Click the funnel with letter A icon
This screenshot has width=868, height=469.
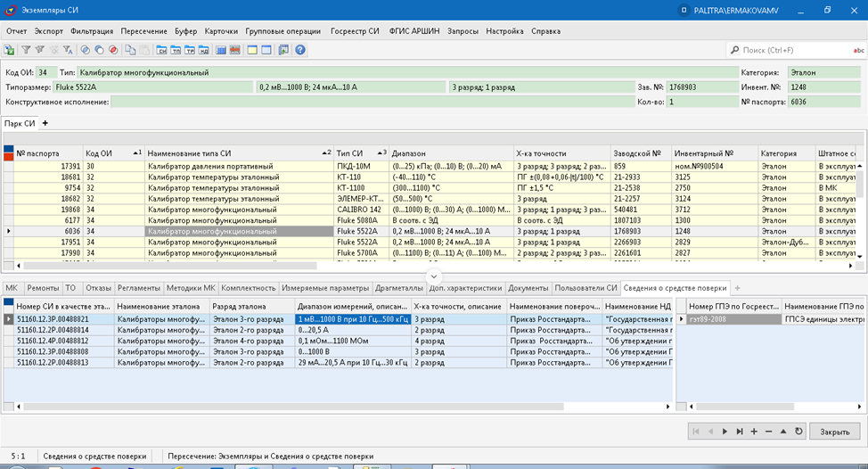click(68, 50)
